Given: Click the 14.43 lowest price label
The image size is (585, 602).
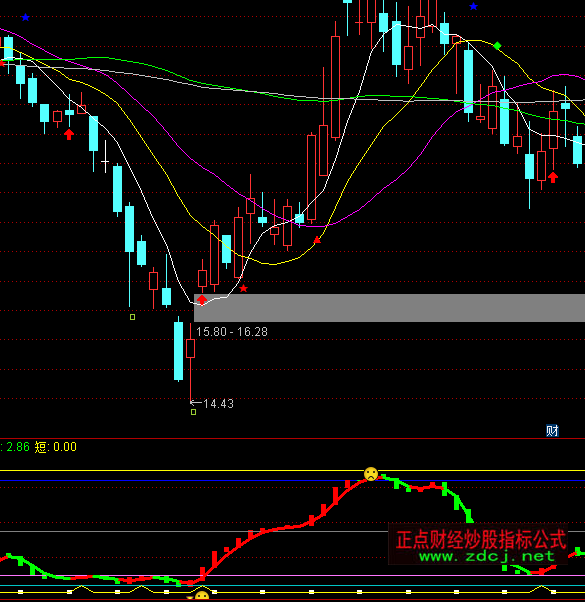Looking at the screenshot, I should [218, 404].
